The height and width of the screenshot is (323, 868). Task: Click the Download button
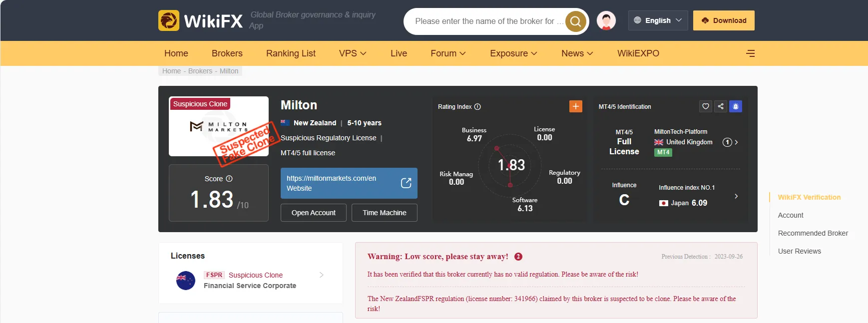tap(724, 20)
